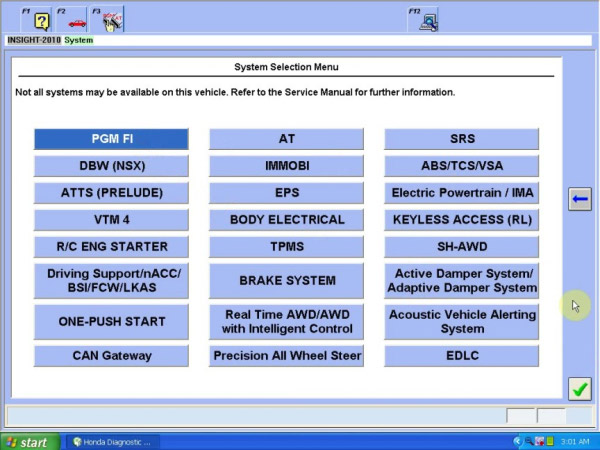Pick the Electric Powertrain / IMA option
This screenshot has height=450, width=600.
point(462,193)
